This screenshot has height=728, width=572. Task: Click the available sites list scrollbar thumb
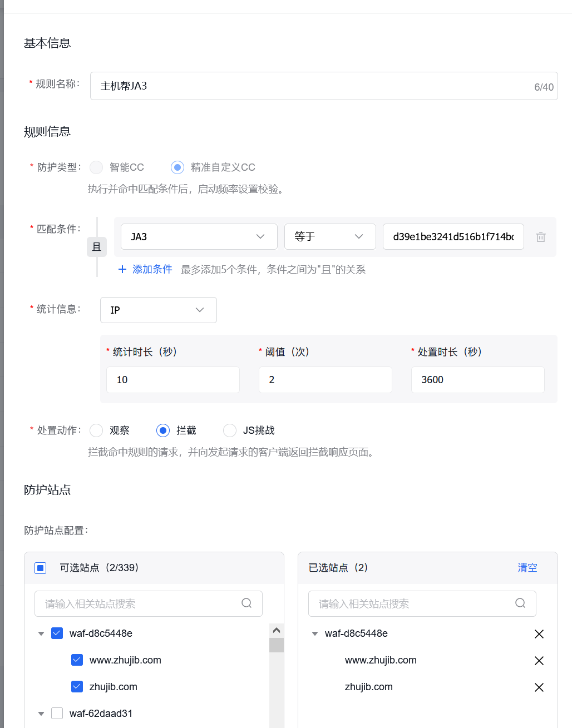pyautogui.click(x=277, y=645)
